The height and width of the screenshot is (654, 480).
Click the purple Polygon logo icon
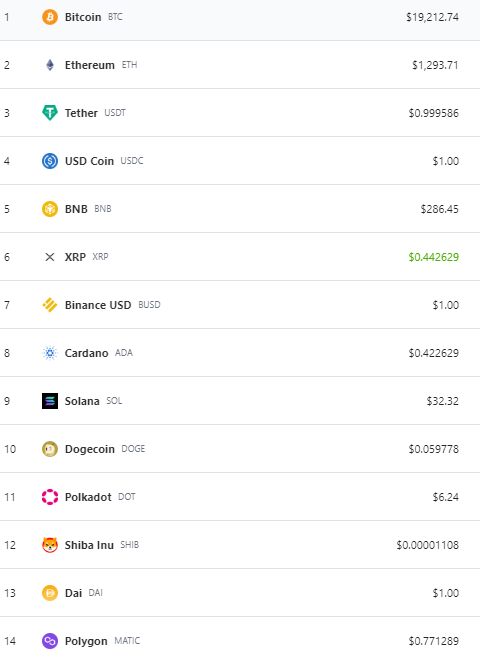pyautogui.click(x=50, y=641)
